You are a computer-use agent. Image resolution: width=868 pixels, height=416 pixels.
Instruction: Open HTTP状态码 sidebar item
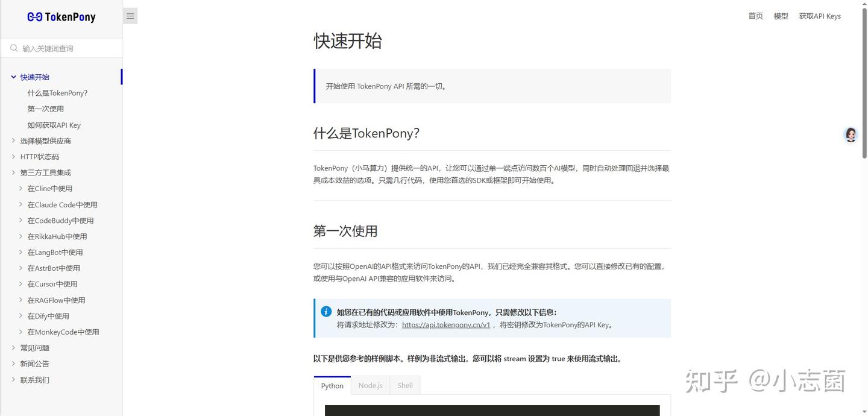(x=40, y=157)
